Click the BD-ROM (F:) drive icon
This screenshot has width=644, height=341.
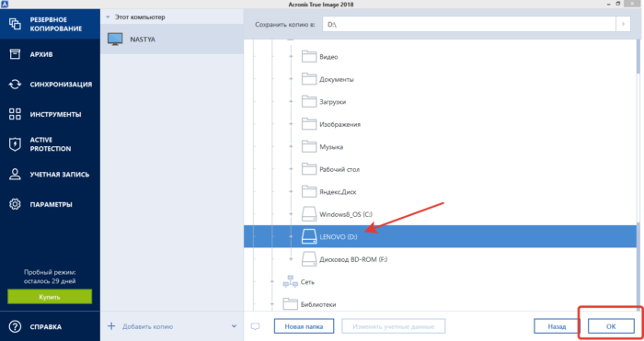click(309, 259)
